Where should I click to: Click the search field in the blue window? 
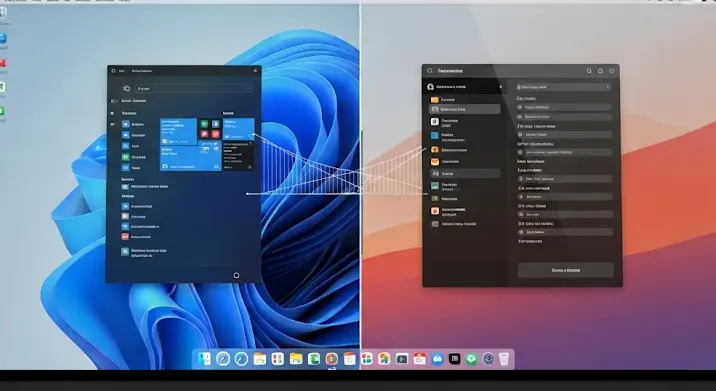pyautogui.click(x=194, y=88)
